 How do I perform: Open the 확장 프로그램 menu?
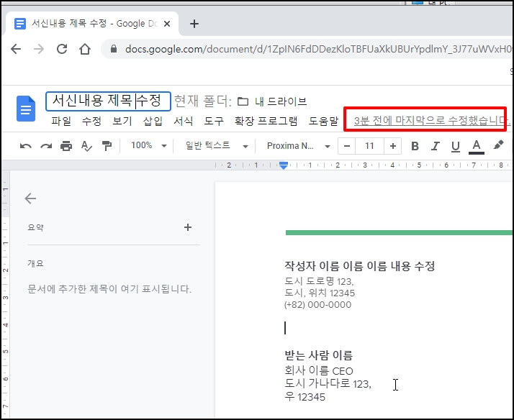[266, 121]
